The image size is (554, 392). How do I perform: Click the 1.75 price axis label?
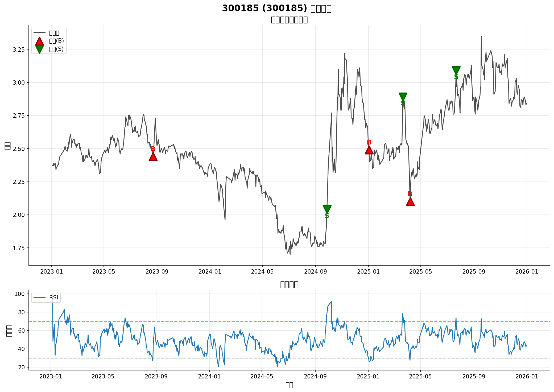(x=19, y=248)
